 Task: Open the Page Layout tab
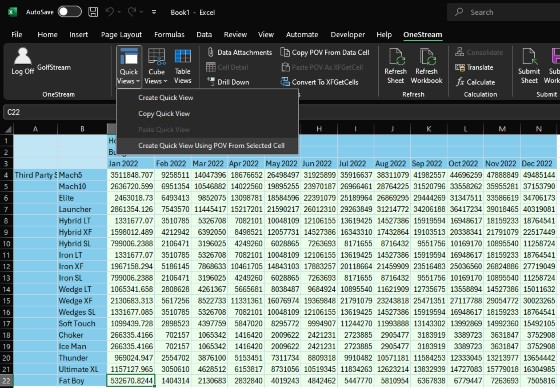121,34
